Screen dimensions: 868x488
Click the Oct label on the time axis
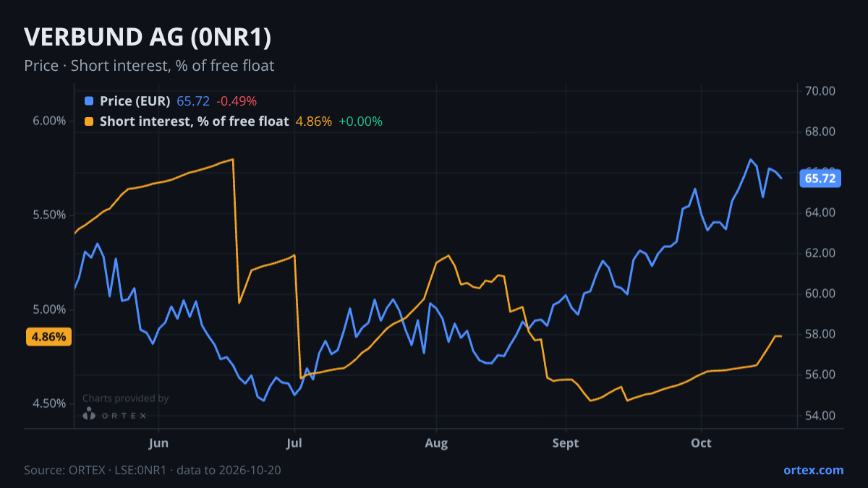coord(701,442)
